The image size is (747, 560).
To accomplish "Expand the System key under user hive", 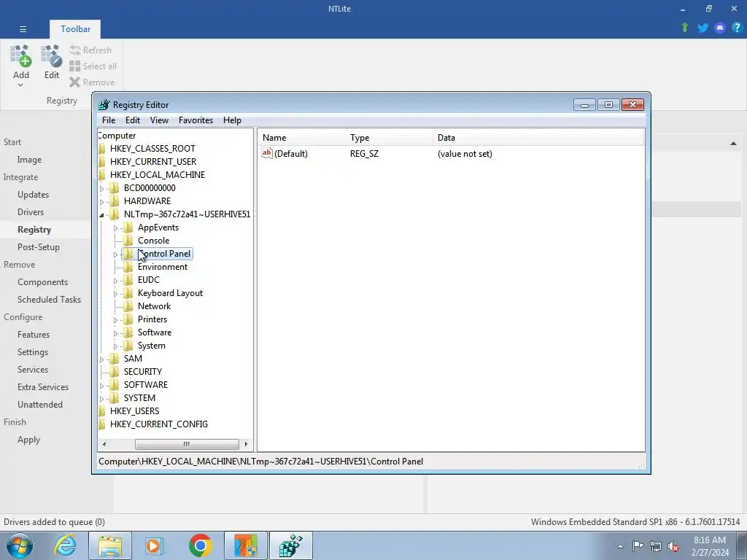I will (115, 346).
